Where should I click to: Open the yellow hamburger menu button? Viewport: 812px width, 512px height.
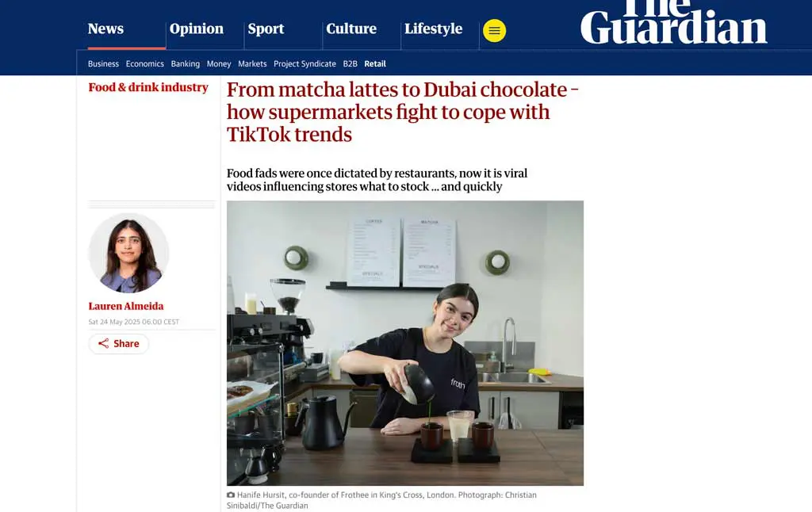click(494, 31)
